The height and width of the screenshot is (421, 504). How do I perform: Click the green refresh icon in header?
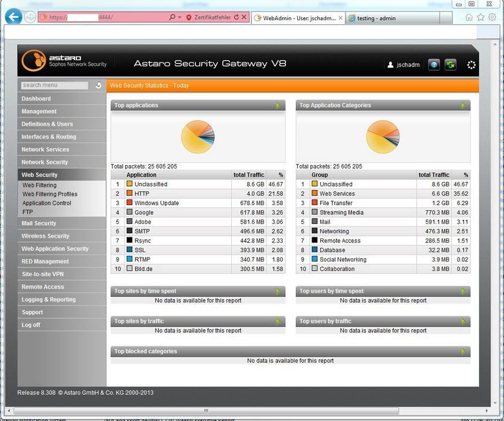click(x=450, y=65)
